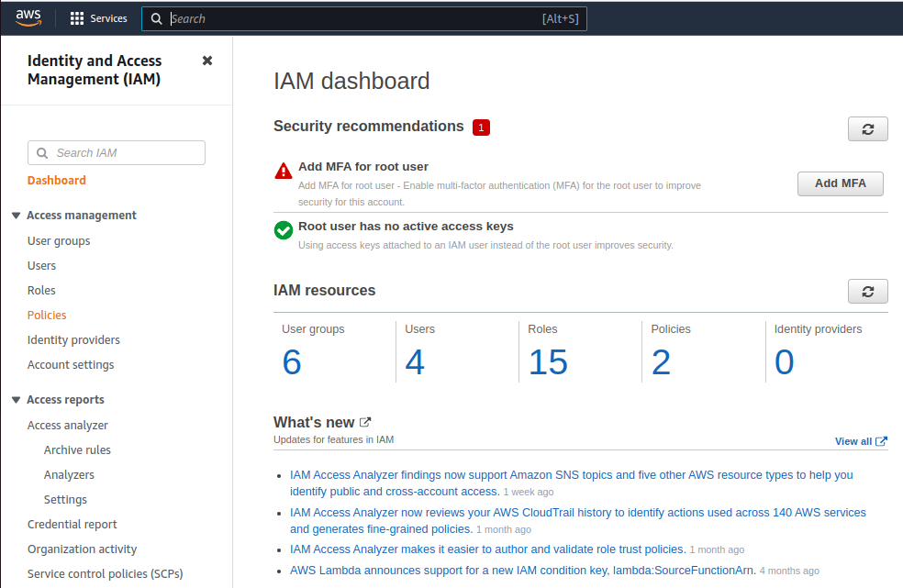The width and height of the screenshot is (903, 588).
Task: Go to User groups in the sidebar
Action: [59, 240]
